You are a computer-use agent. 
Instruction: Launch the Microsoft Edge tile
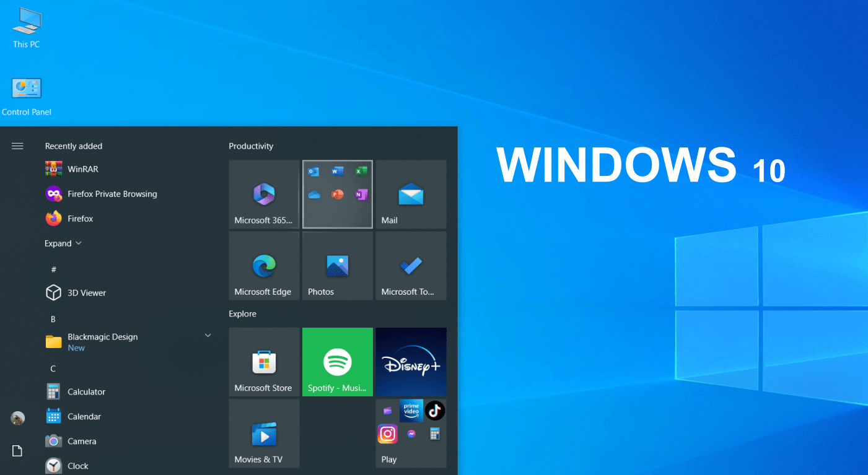point(264,266)
